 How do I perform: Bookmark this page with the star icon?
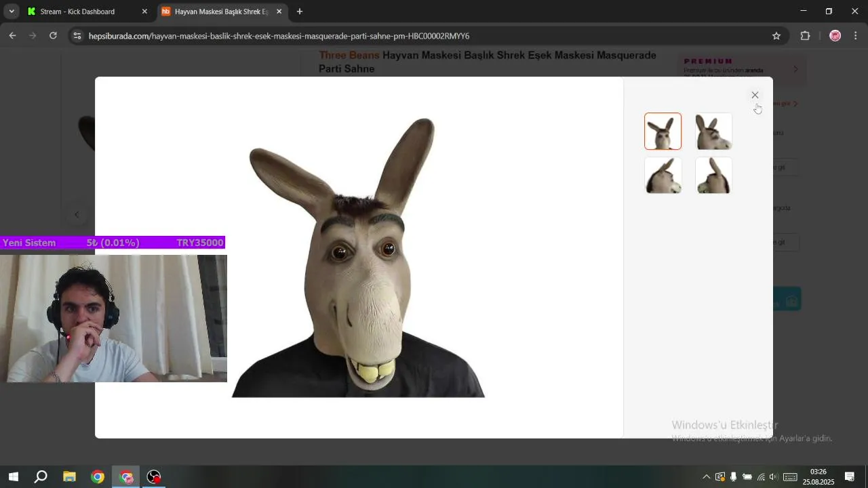(x=776, y=36)
